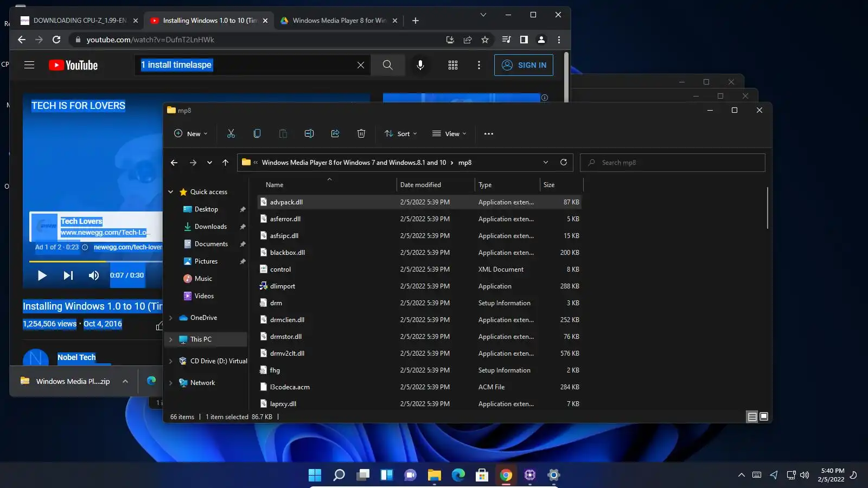The image size is (868, 488).
Task: Open the YouTube hamburger guide menu
Action: click(x=29, y=65)
